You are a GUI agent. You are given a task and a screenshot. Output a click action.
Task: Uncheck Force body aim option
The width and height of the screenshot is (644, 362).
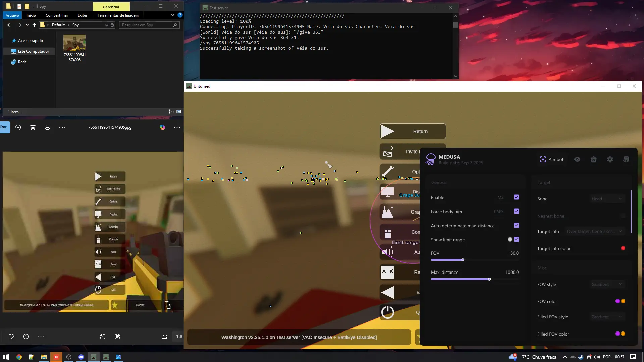tap(516, 211)
